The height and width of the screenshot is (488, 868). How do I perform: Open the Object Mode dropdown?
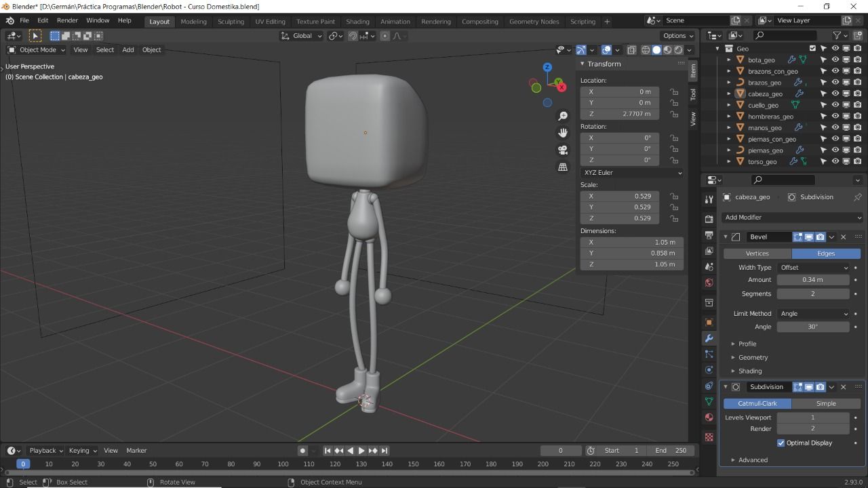pyautogui.click(x=37, y=49)
